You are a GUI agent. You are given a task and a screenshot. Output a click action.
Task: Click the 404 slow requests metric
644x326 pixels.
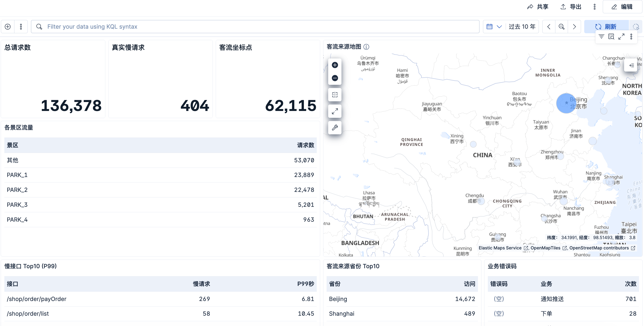195,106
